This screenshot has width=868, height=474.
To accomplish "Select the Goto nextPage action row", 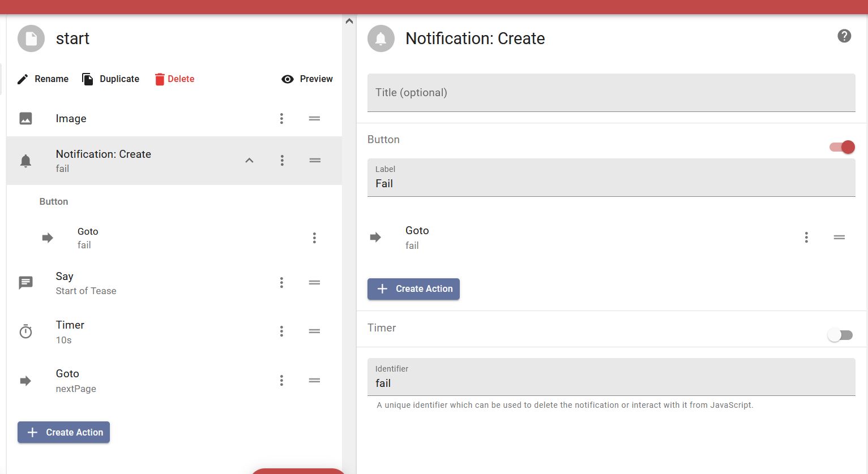I will 174,381.
